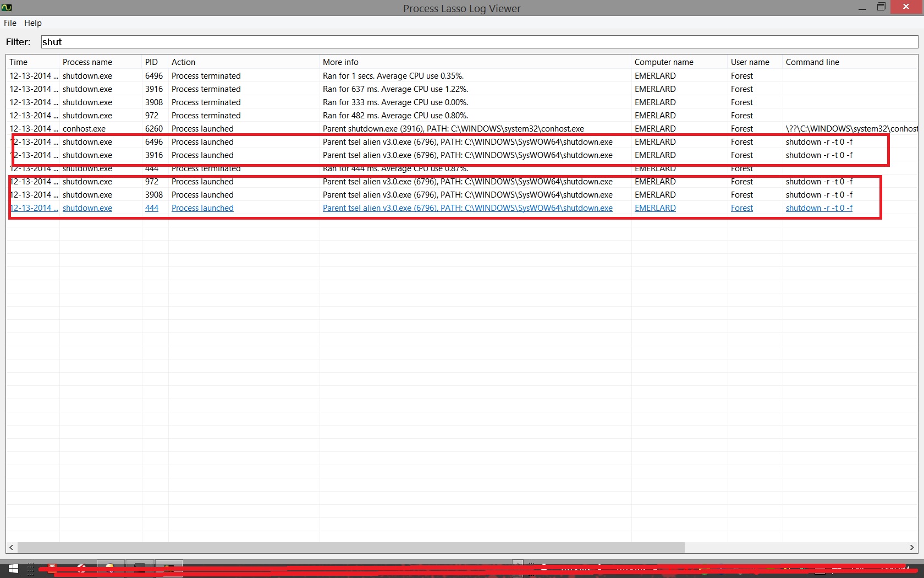924x578 pixels.
Task: Click the underlined Forest link
Action: coord(742,208)
